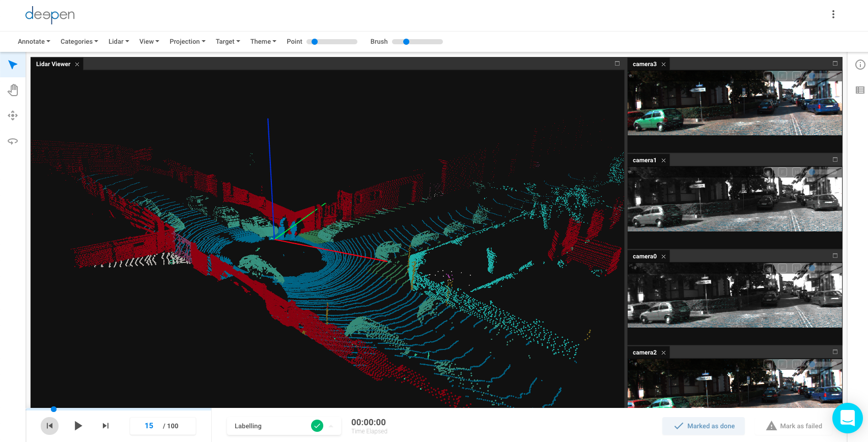Screen dimensions: 868x442
Task: Expand the Labelling stage selector arrow
Action: tap(331, 426)
